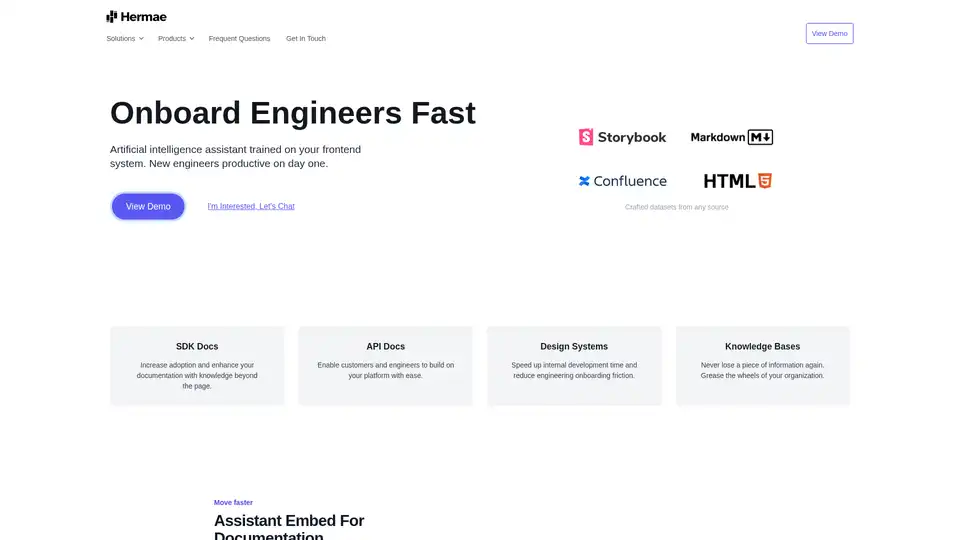Expand the Products dropdown menu
Screen dimensions: 960x540
(x=172, y=38)
